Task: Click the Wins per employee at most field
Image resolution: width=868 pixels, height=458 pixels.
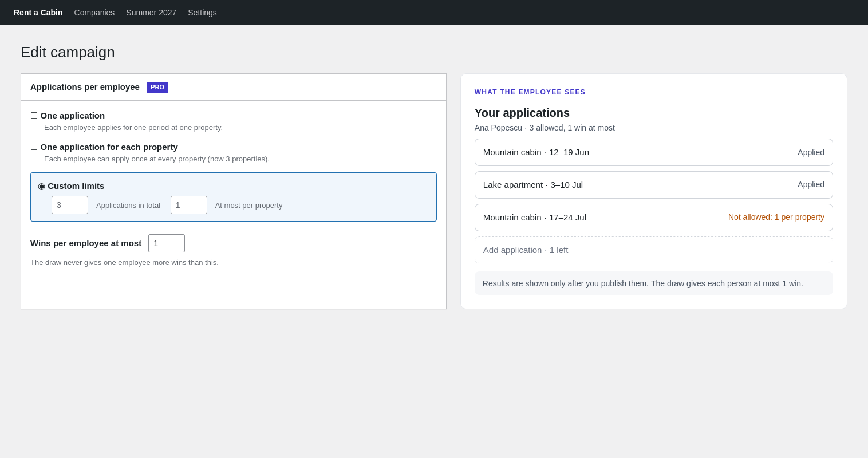Action: pos(167,243)
